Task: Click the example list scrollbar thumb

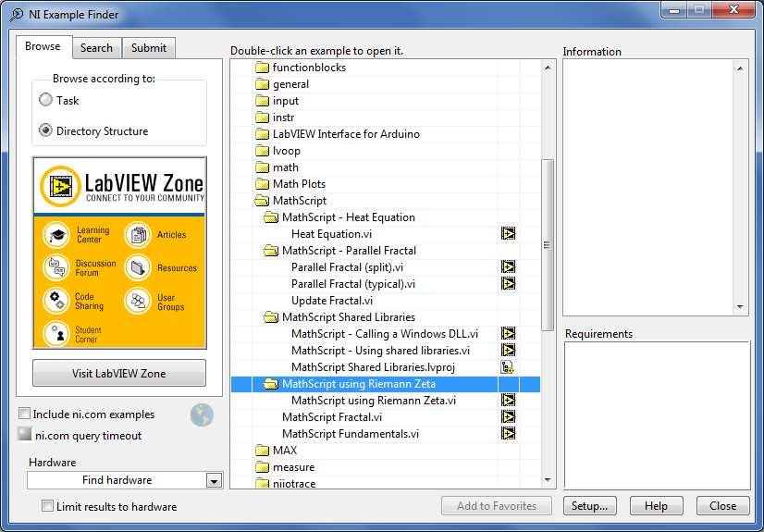Action: pos(548,245)
